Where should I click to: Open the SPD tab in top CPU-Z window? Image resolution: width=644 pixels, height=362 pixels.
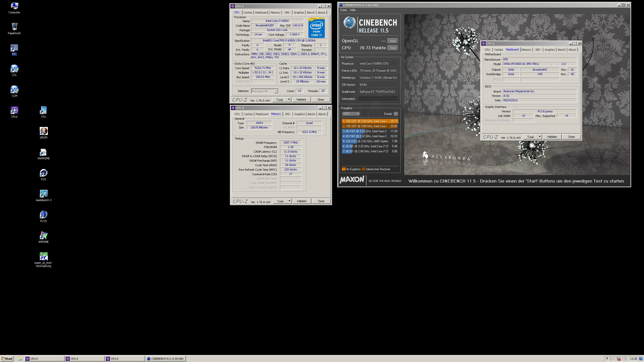pyautogui.click(x=287, y=13)
